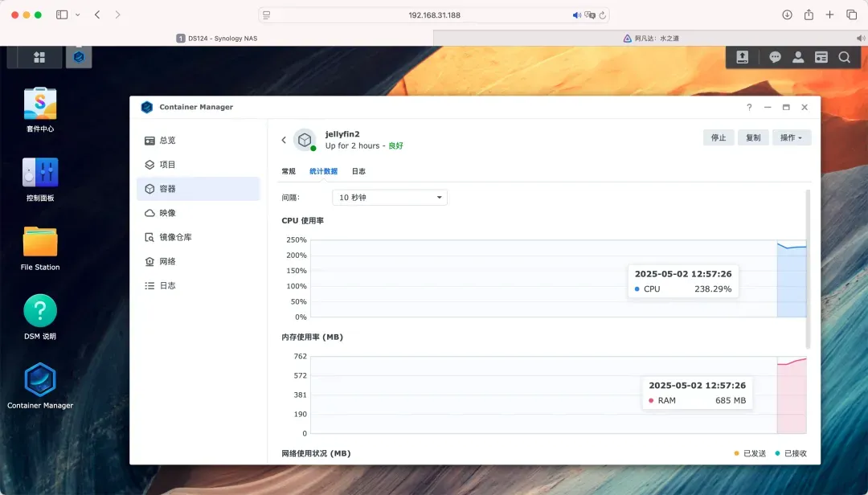
Task: Click the memory usage chart's pink area
Action: (x=792, y=397)
